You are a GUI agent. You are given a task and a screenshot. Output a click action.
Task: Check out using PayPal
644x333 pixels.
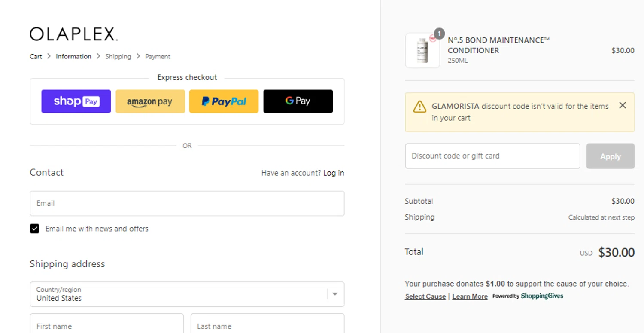[x=224, y=101]
